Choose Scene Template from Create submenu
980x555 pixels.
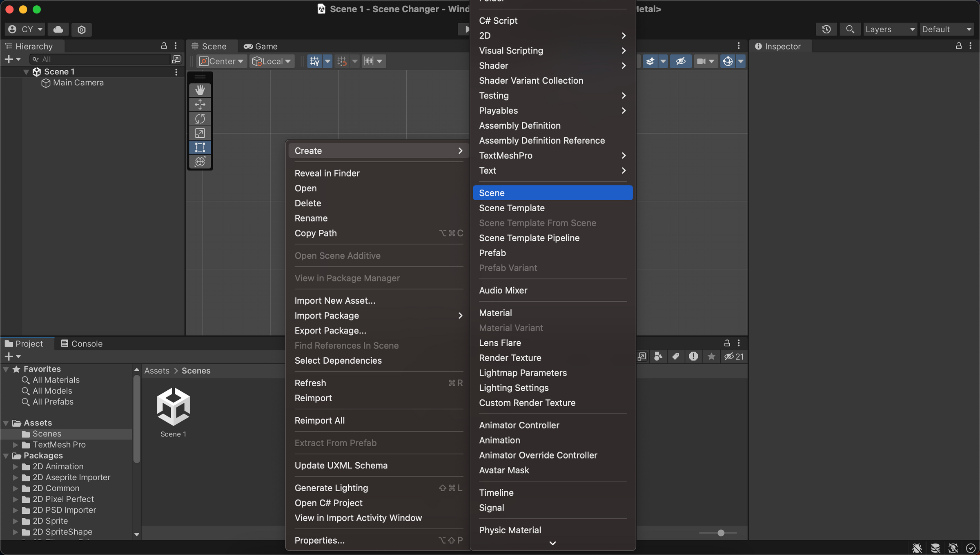[x=512, y=208]
